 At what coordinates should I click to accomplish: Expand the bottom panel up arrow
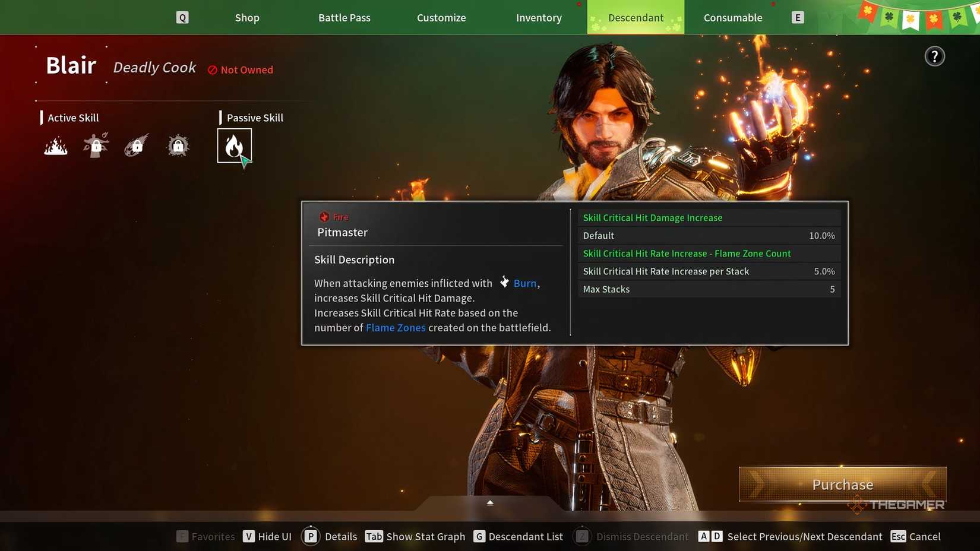tap(490, 503)
